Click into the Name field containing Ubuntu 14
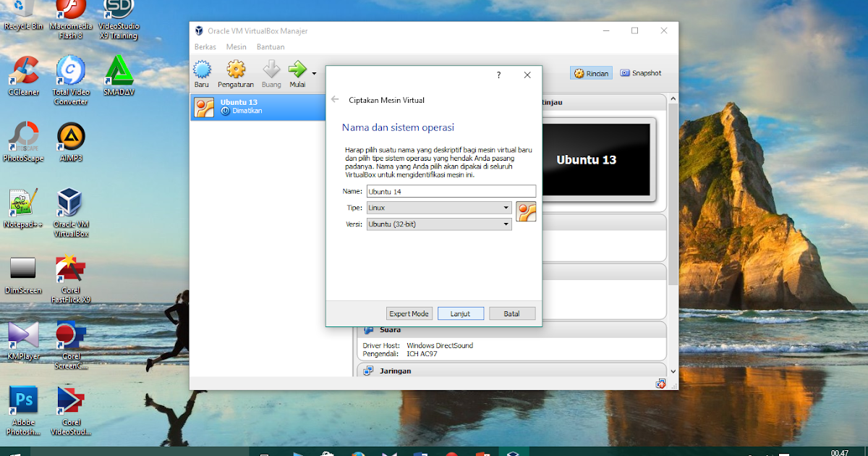868x456 pixels. [x=451, y=192]
